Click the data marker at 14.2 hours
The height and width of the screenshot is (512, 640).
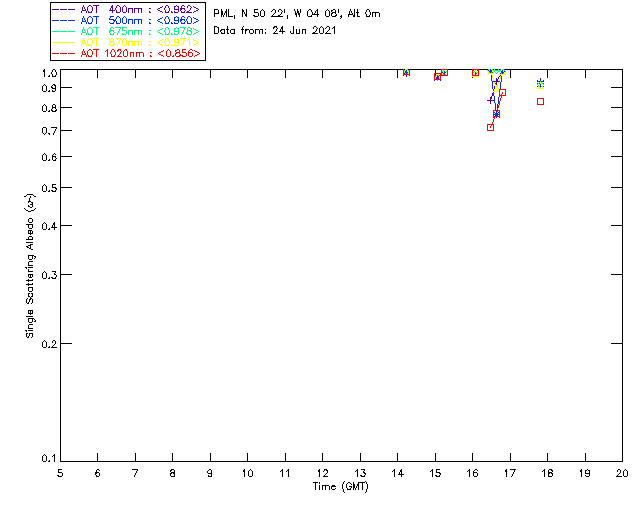pos(406,72)
